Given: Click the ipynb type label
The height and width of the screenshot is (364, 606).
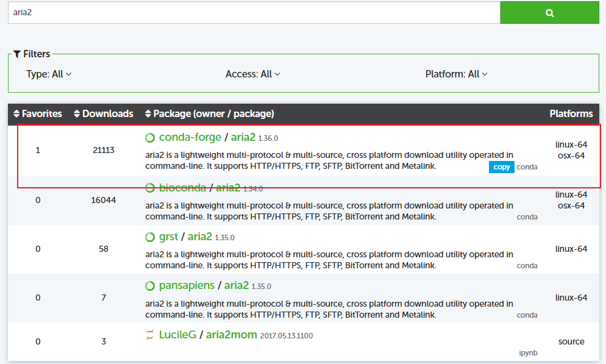Looking at the screenshot, I should pyautogui.click(x=528, y=353).
